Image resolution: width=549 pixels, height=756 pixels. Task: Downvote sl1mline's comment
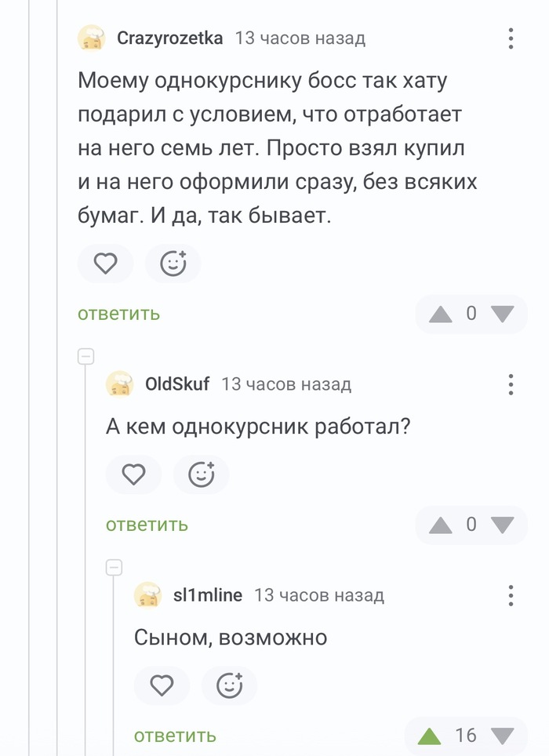pyautogui.click(x=502, y=736)
